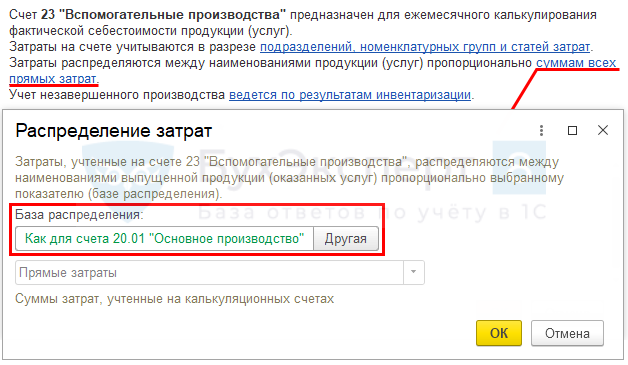628x365 pixels.
Task: Switch distribution base to Другая
Action: (x=346, y=239)
